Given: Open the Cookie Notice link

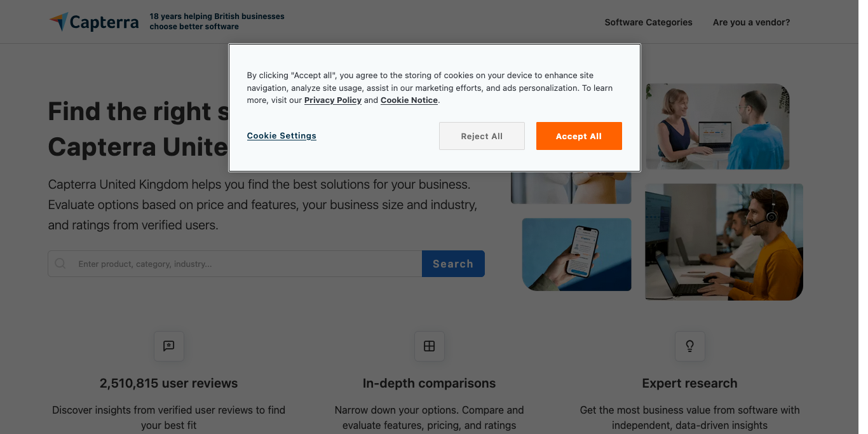Looking at the screenshot, I should click(409, 100).
